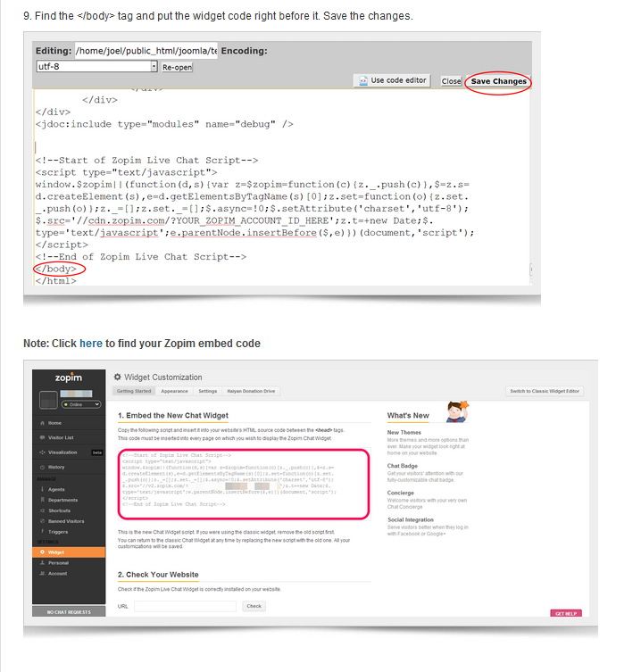641x672 pixels.
Task: Switch to the Appearance tab
Action: [174, 391]
